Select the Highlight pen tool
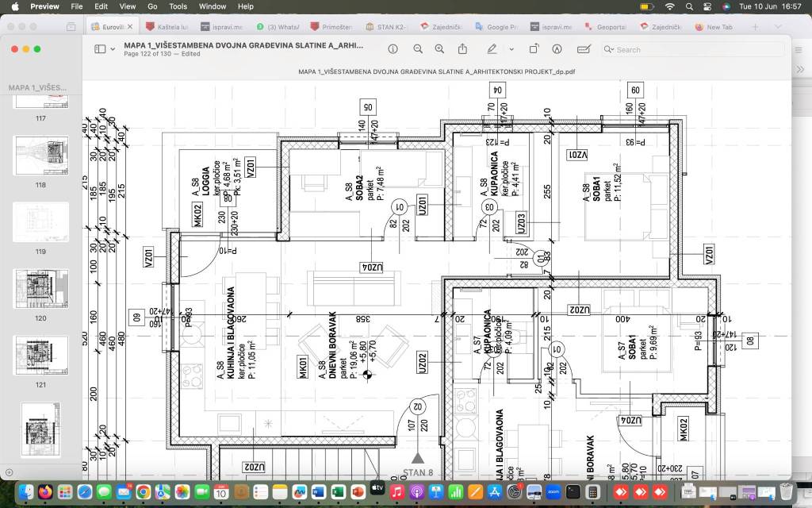Image resolution: width=812 pixels, height=508 pixels. 492,49
